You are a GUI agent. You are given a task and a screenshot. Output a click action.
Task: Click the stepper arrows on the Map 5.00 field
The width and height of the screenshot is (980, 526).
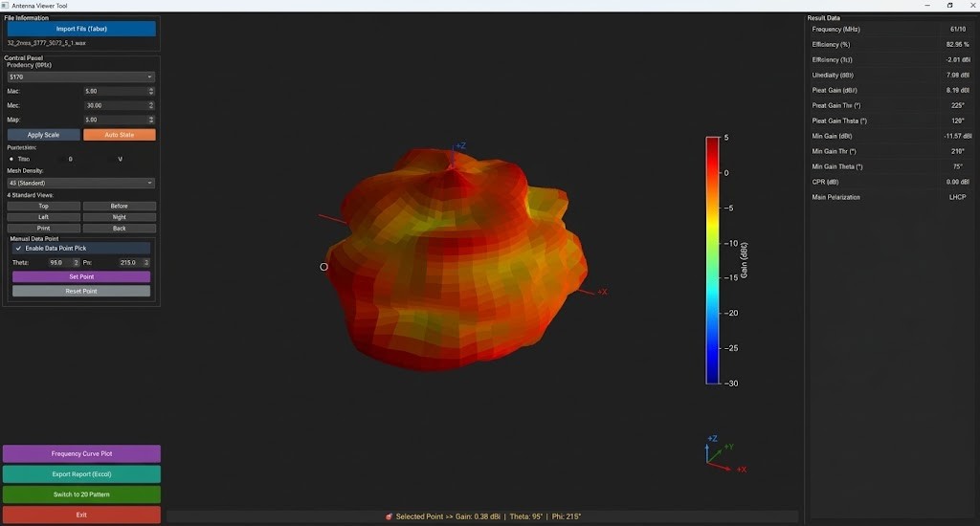coord(151,120)
